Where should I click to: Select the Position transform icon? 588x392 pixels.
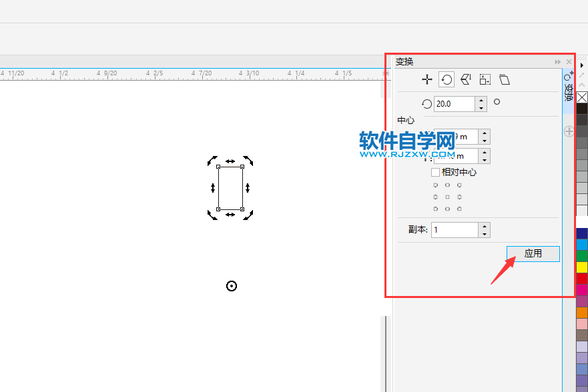pos(426,79)
